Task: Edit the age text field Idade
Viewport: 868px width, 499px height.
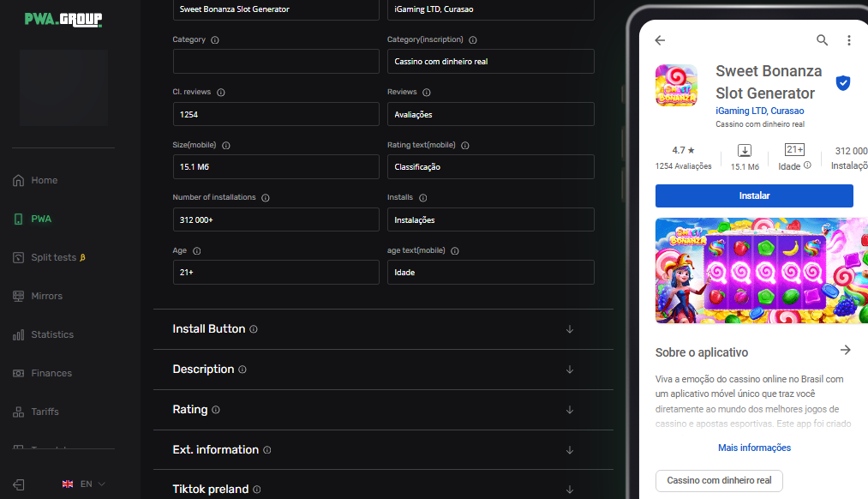Action: click(x=490, y=273)
